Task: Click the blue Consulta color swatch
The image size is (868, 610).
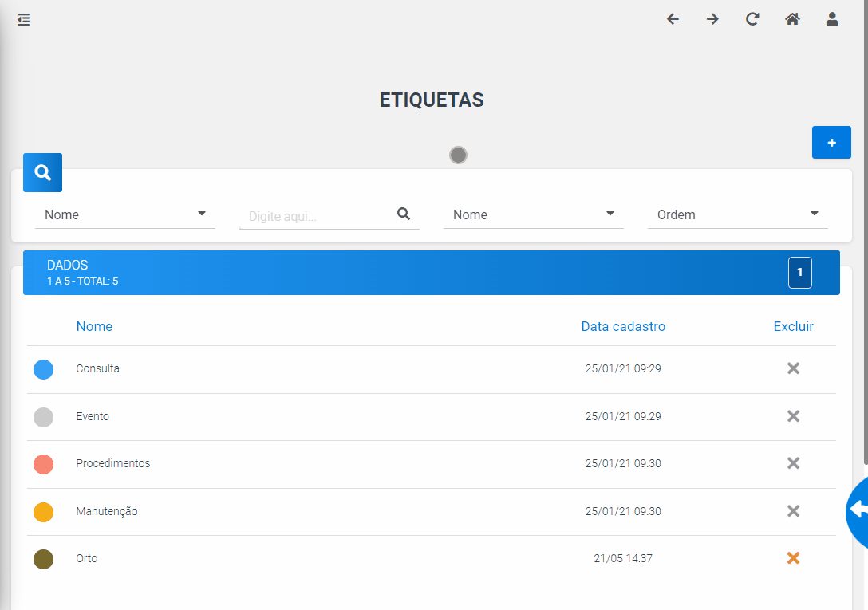Action: pos(43,369)
